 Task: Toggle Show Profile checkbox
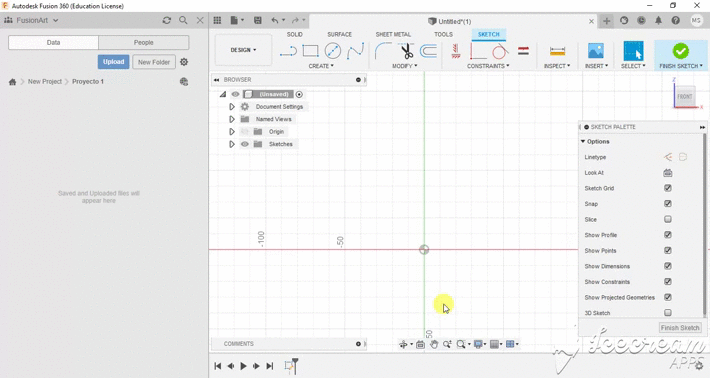pyautogui.click(x=668, y=235)
